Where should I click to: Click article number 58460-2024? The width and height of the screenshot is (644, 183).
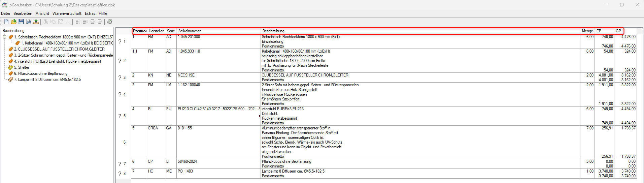click(x=188, y=161)
